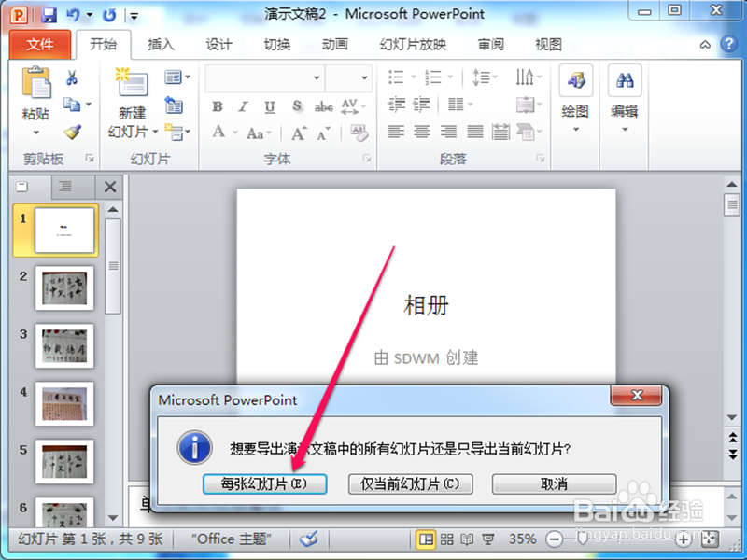This screenshot has width=747, height=560.
Task: Toggle Underline formatting
Action: (x=270, y=106)
